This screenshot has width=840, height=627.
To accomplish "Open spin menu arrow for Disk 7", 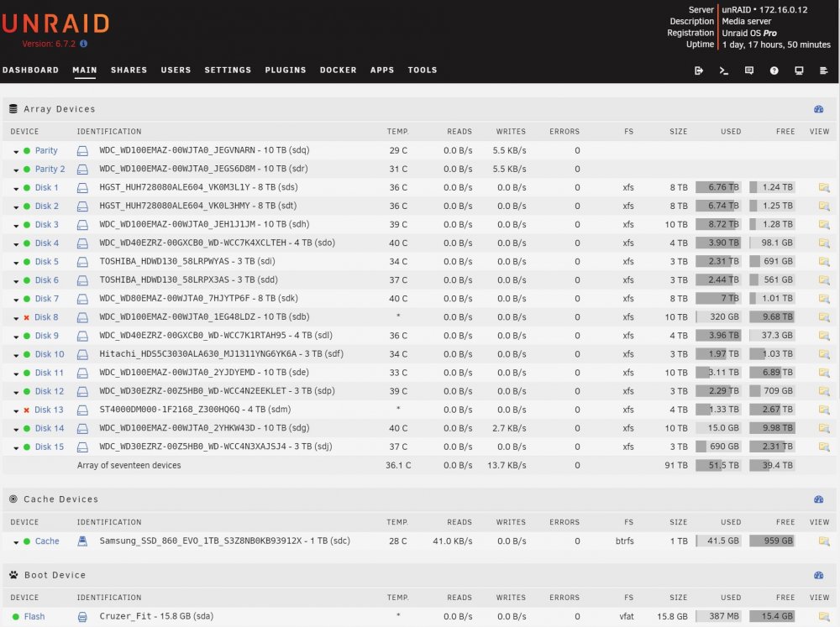I will click(16, 300).
